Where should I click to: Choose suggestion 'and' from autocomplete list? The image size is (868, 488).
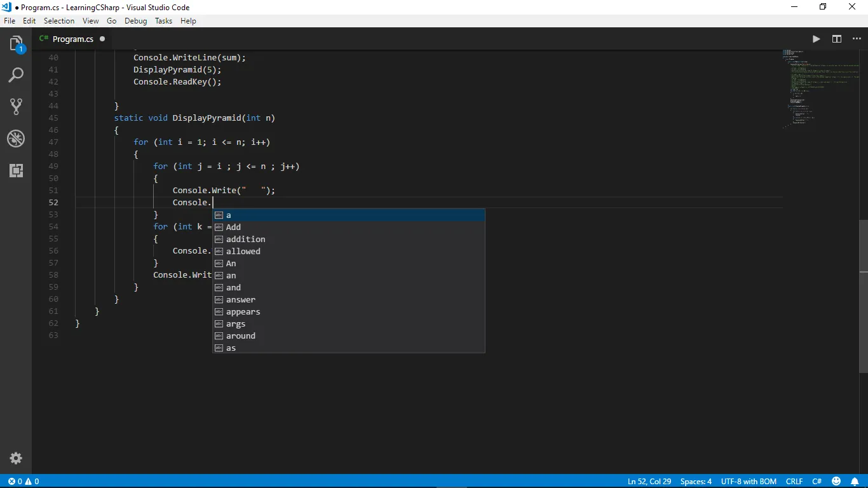349,287
